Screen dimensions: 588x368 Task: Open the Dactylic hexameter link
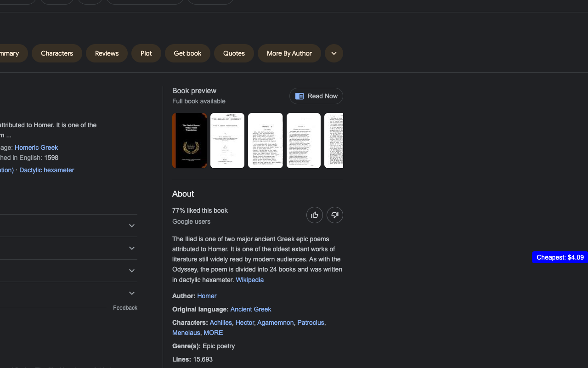(x=47, y=170)
